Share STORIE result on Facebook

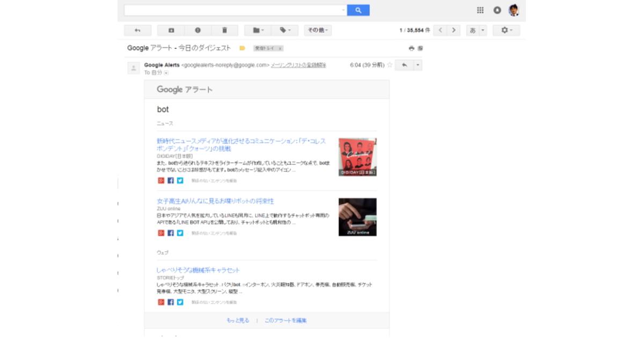click(x=171, y=302)
